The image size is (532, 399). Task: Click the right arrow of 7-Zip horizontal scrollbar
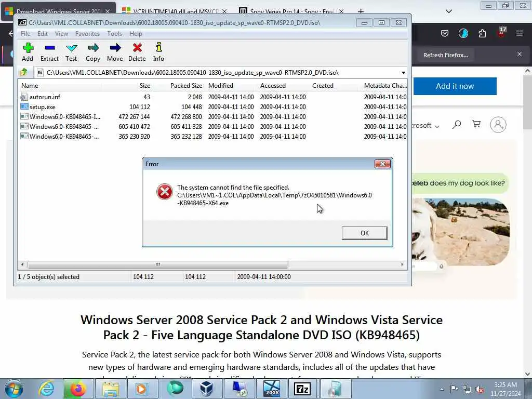[403, 264]
